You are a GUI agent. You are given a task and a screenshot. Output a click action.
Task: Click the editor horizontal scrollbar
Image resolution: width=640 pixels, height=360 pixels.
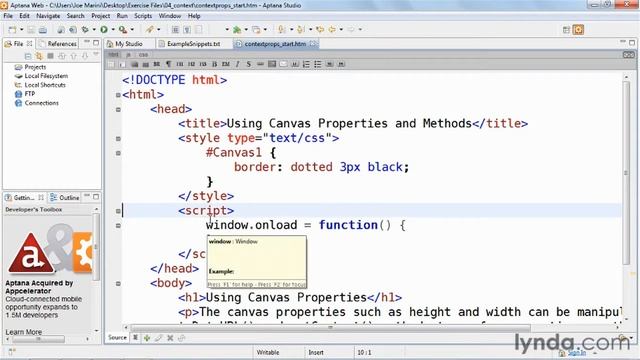[x=330, y=327]
